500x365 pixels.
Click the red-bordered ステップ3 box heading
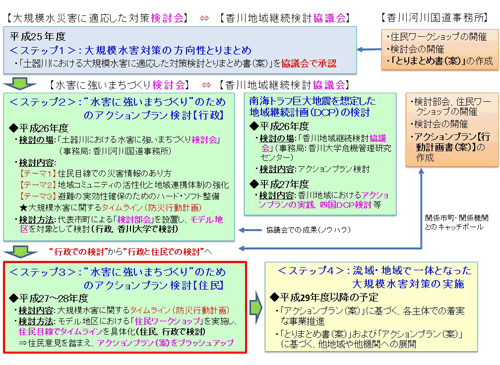pyautogui.click(x=118, y=278)
